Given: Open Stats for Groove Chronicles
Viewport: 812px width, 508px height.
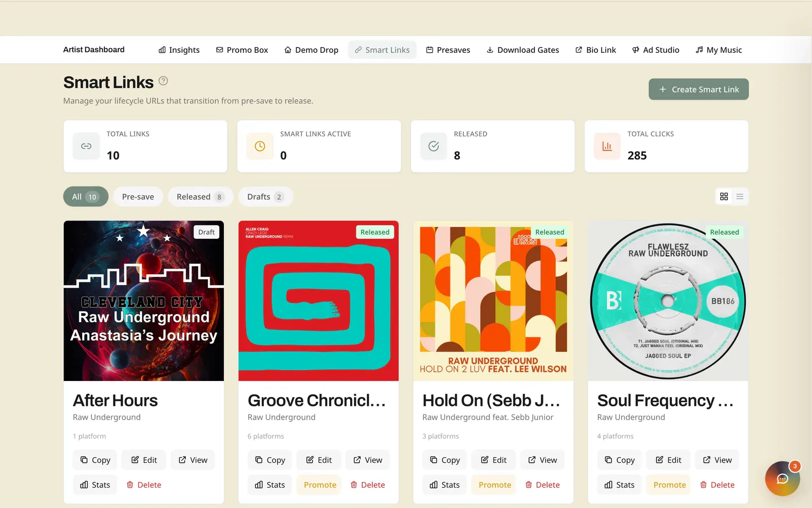Looking at the screenshot, I should pyautogui.click(x=270, y=485).
